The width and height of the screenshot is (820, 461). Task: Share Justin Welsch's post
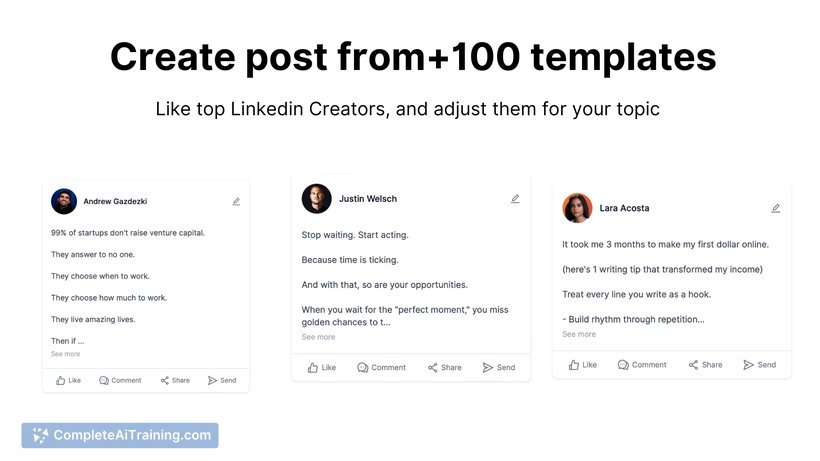tap(445, 367)
